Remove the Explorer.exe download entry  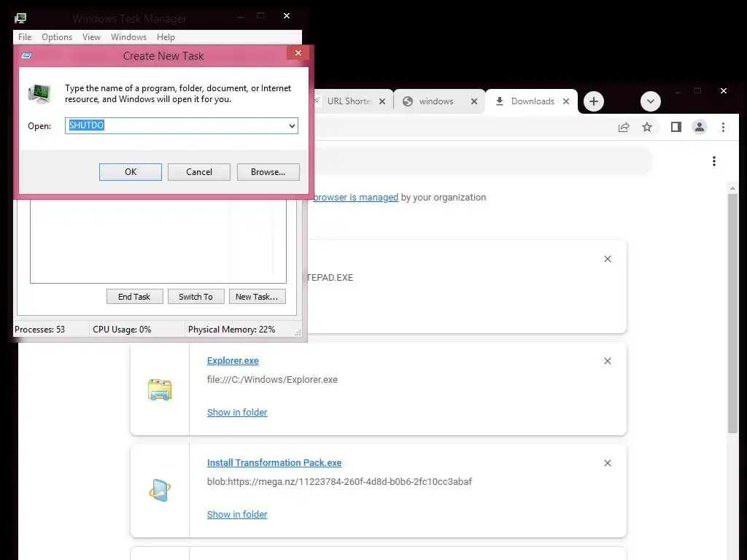(x=608, y=361)
